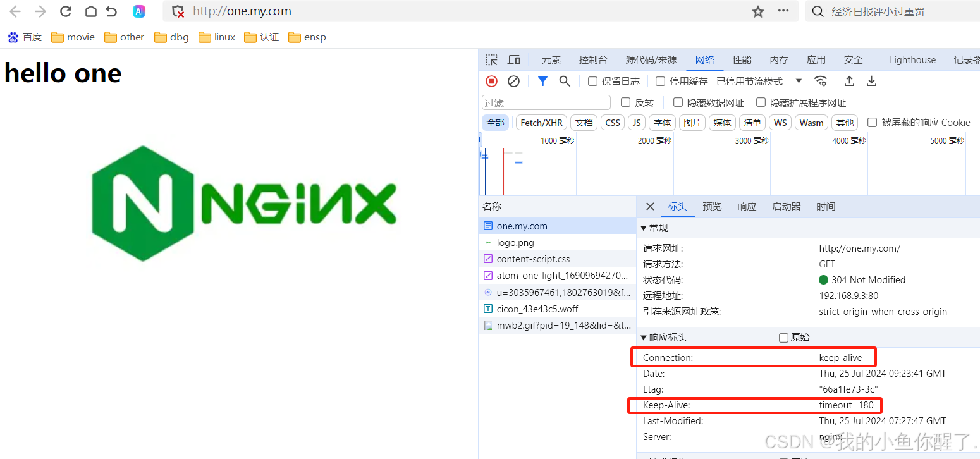Check the 反转 checkbox

tap(625, 102)
